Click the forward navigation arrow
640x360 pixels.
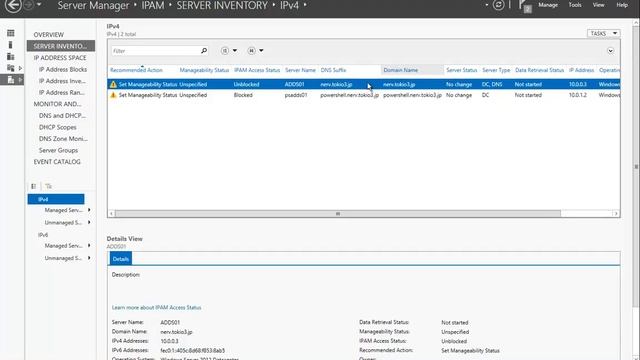coord(29,5)
